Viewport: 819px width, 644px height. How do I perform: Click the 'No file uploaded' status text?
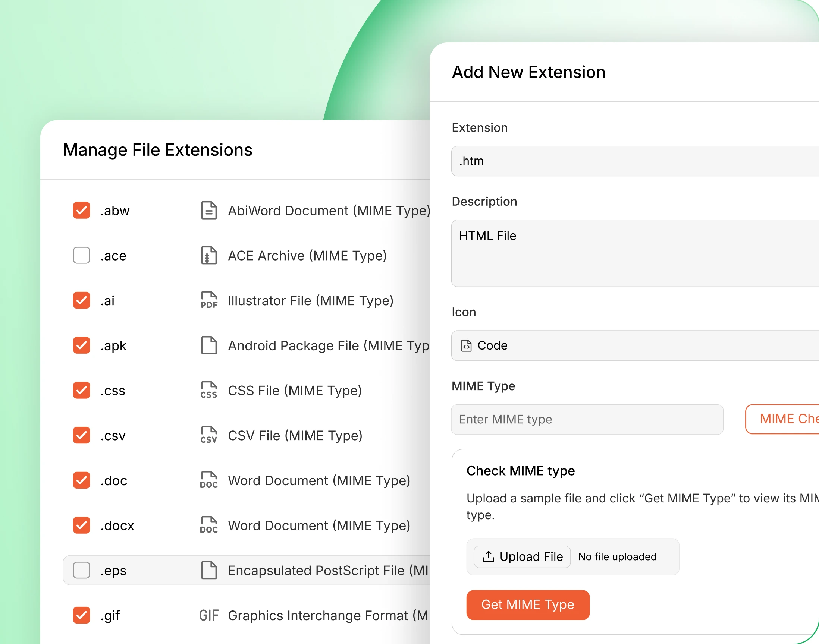point(617,556)
